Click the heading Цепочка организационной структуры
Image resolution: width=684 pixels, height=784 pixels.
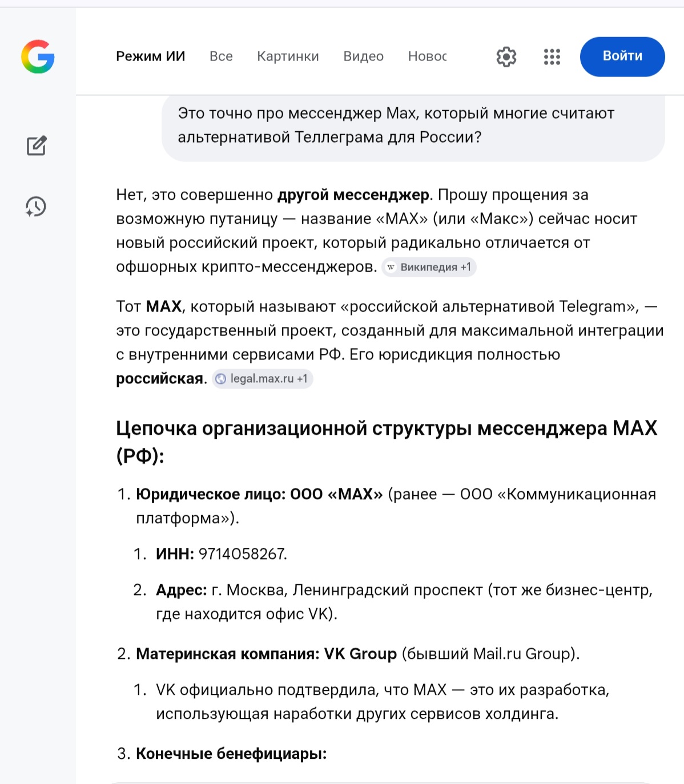[x=386, y=442]
